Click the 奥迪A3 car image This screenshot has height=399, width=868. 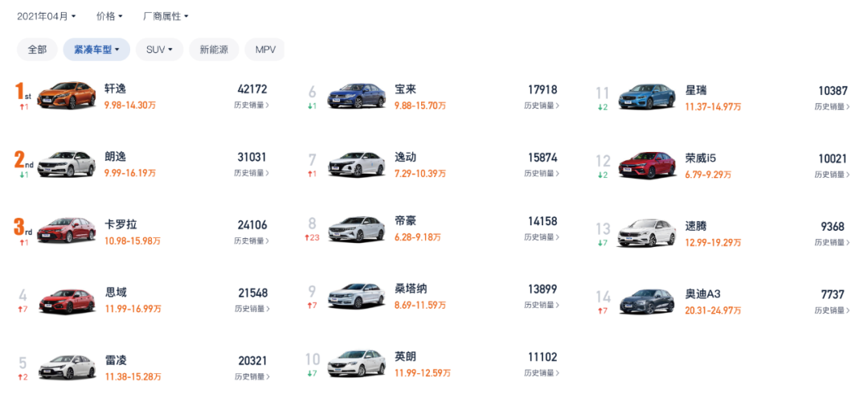pyautogui.click(x=646, y=301)
